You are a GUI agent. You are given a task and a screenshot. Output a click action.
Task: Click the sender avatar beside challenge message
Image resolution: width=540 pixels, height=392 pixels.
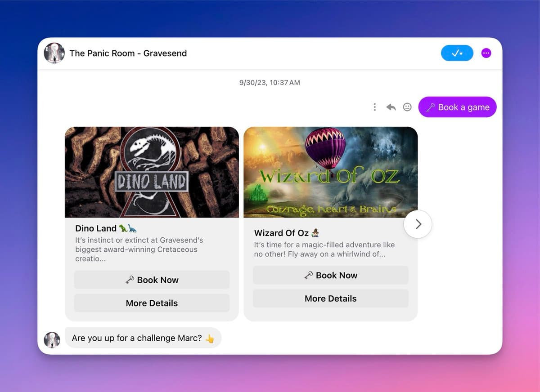click(x=52, y=340)
